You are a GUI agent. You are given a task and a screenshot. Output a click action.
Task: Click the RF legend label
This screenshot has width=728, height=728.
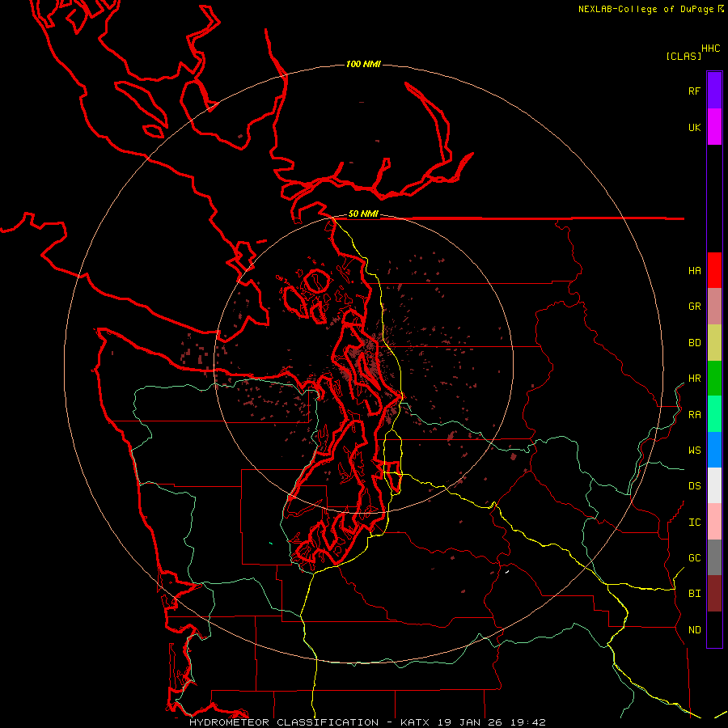694,91
